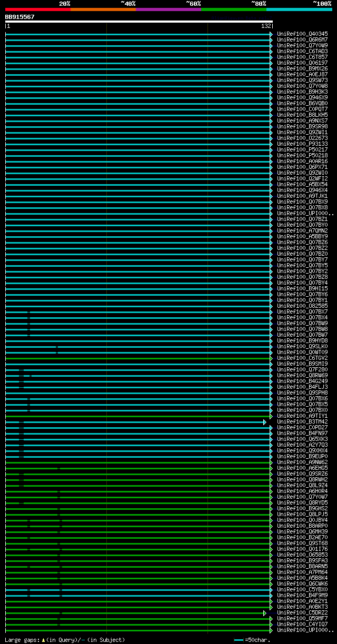Viewport: 337px width, 644px height.
Task: Click the red 20% legend segment
Action: click(x=38, y=9)
